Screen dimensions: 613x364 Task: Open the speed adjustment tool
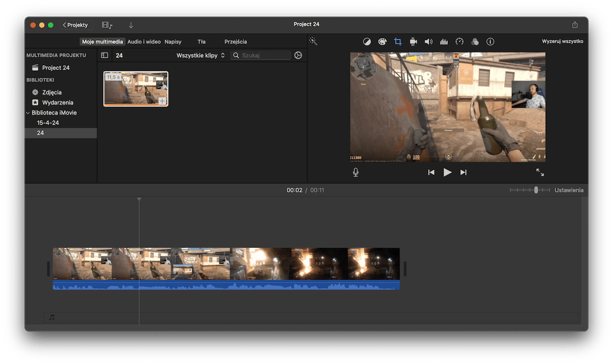(459, 42)
